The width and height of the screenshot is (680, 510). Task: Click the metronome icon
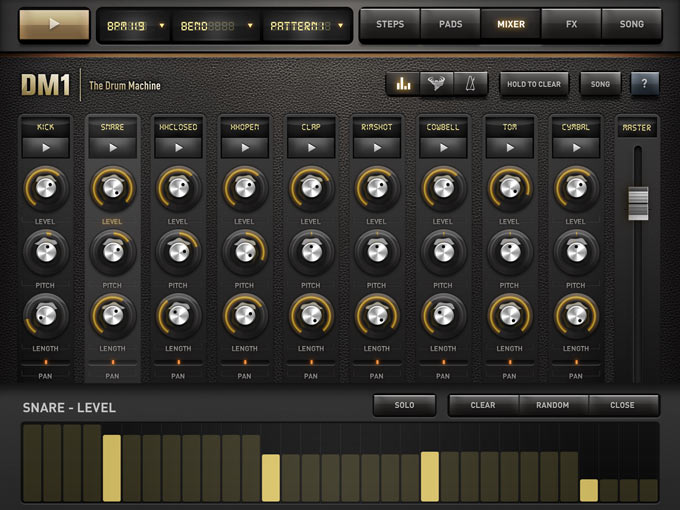[467, 84]
